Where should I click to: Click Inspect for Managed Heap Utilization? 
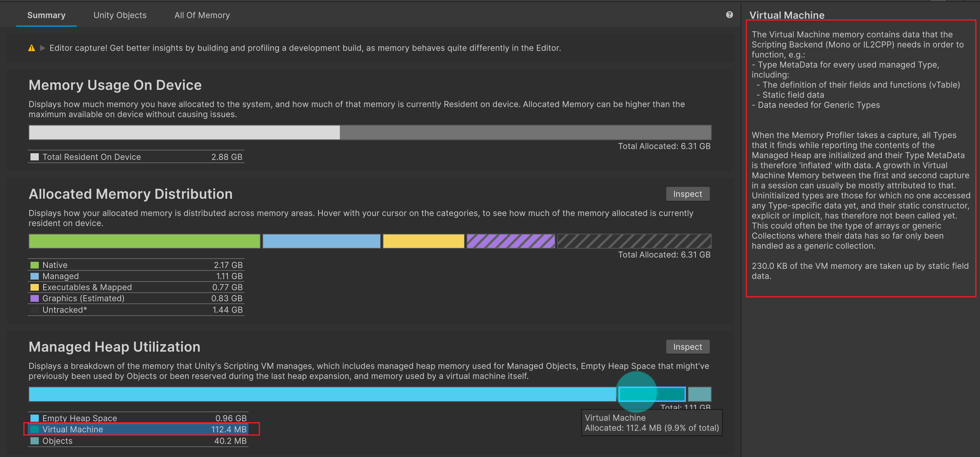click(x=687, y=347)
